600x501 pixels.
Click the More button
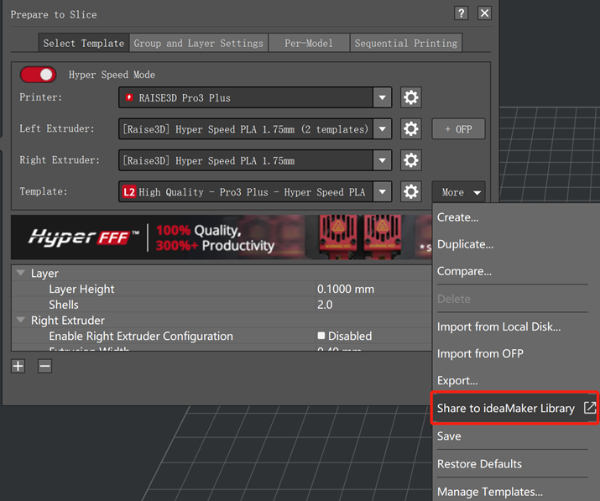tap(459, 192)
